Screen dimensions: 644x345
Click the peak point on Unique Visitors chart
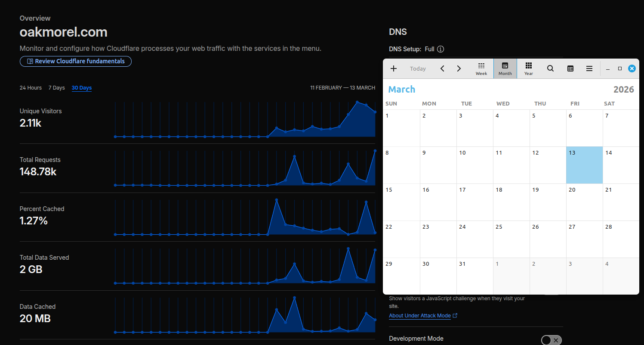(x=357, y=102)
